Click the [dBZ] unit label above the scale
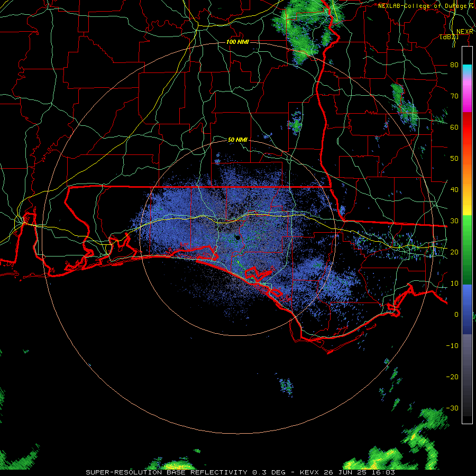The image size is (476, 476). [x=449, y=36]
